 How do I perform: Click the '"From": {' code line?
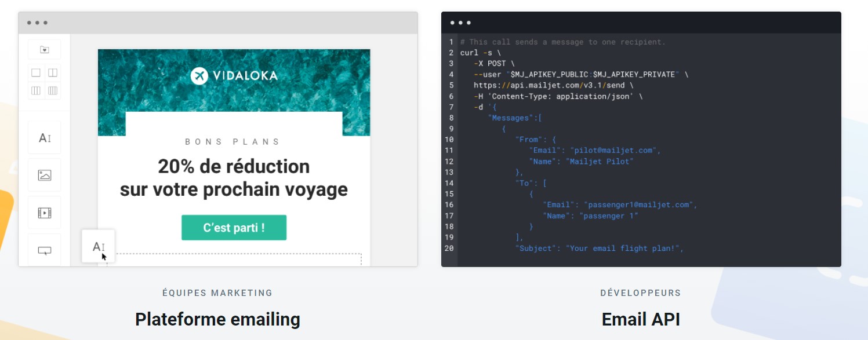point(536,140)
